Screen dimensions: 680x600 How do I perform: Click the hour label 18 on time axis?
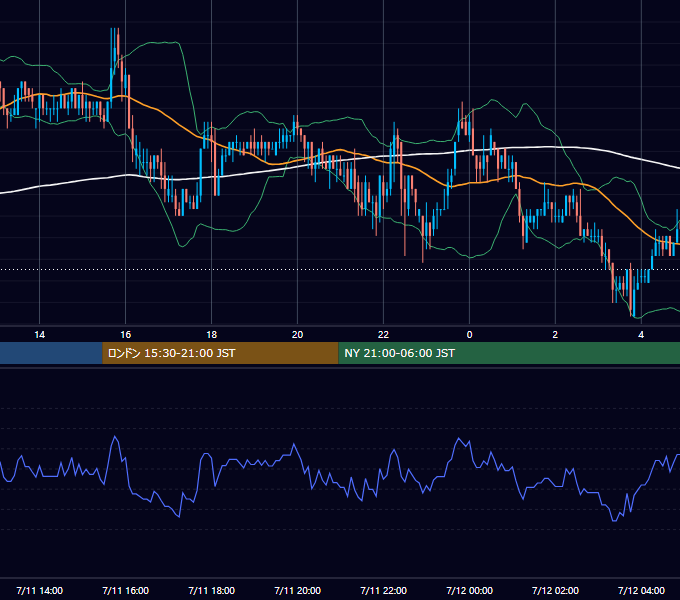coord(212,335)
